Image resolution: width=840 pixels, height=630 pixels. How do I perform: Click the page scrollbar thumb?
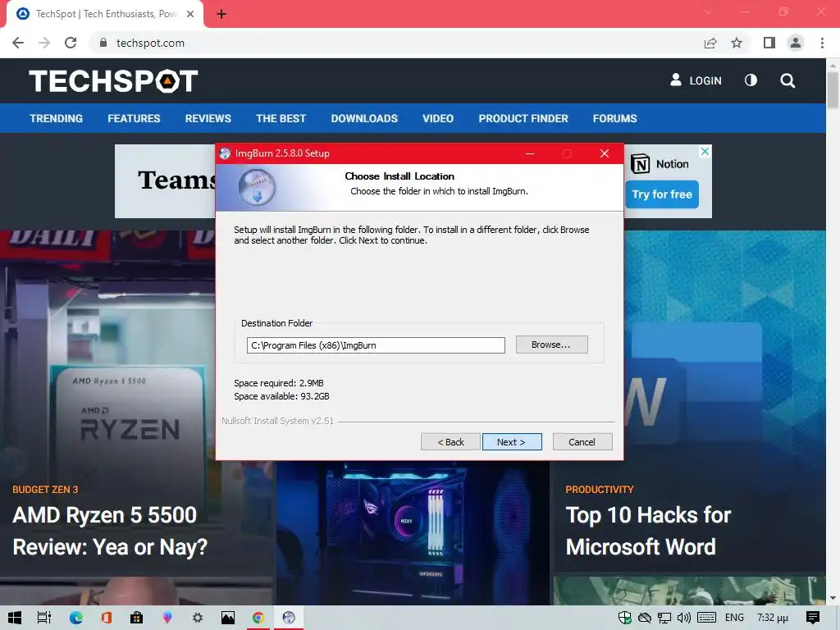click(833, 89)
